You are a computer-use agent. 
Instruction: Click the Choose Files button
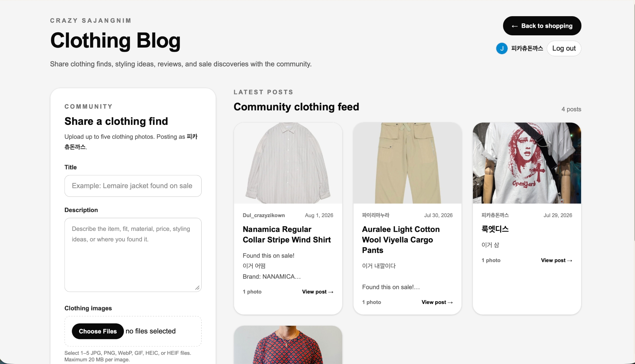(98, 331)
